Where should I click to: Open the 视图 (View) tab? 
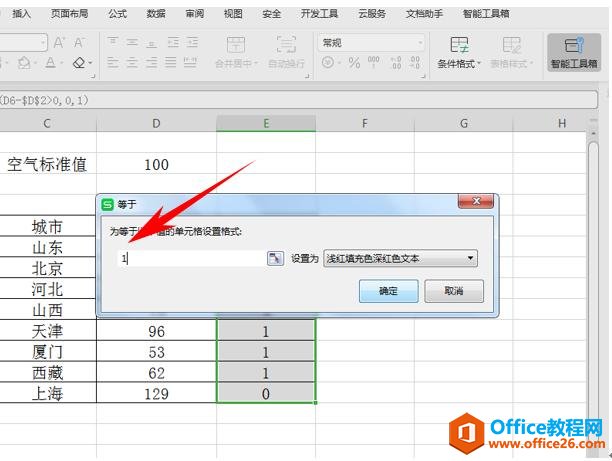click(x=233, y=14)
